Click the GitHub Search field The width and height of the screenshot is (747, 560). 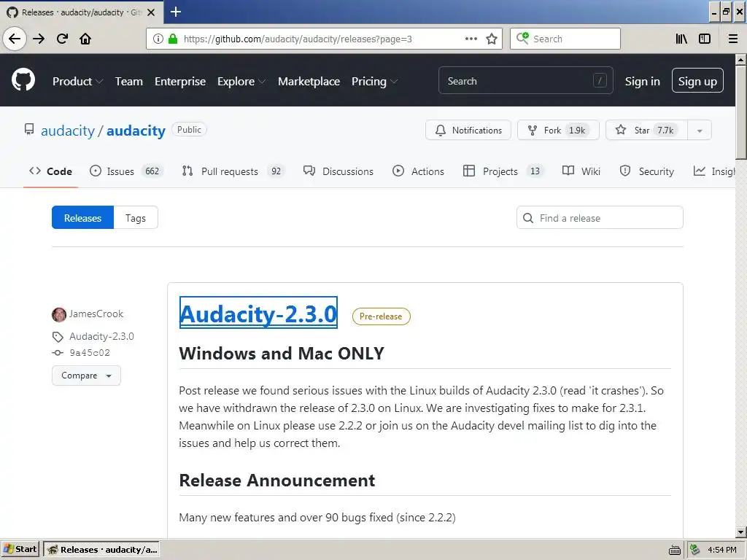[525, 81]
